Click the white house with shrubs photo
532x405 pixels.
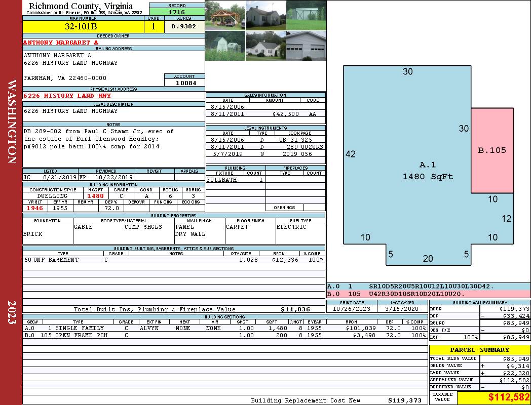(265, 46)
